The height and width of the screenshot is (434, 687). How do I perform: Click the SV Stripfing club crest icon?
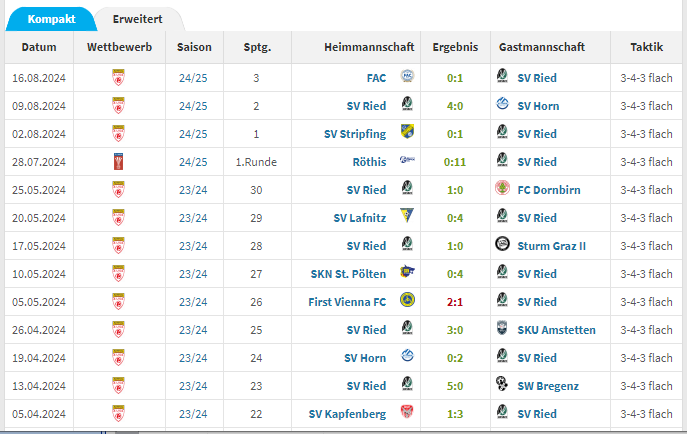point(407,133)
